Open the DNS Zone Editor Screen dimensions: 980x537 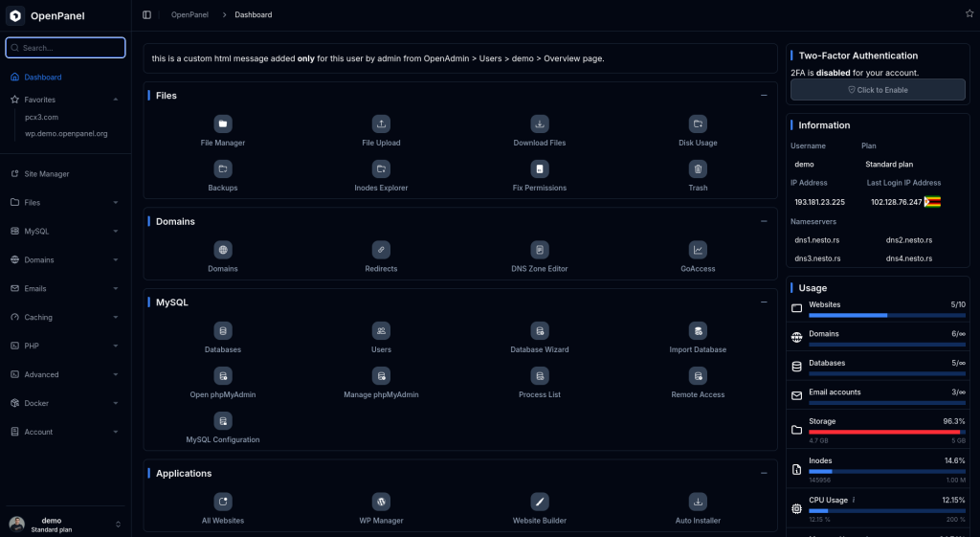[540, 250]
